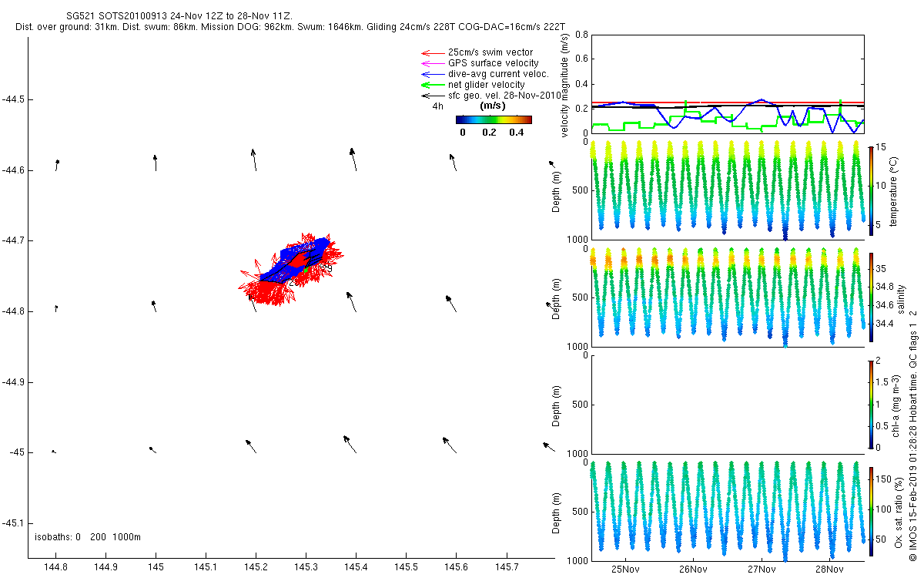Viewport: 924px width, 578px height.
Task: Click the salinity colorbar
Action: pyautogui.click(x=871, y=297)
